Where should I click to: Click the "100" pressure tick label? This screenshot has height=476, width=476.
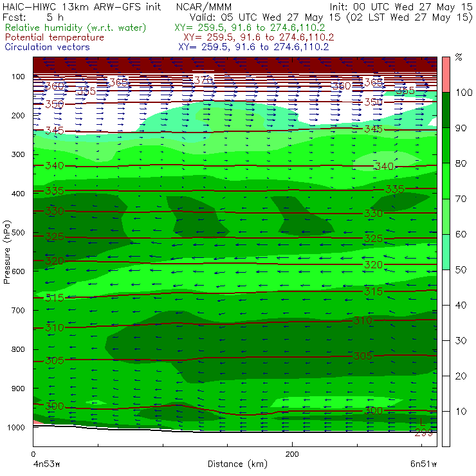[18, 77]
